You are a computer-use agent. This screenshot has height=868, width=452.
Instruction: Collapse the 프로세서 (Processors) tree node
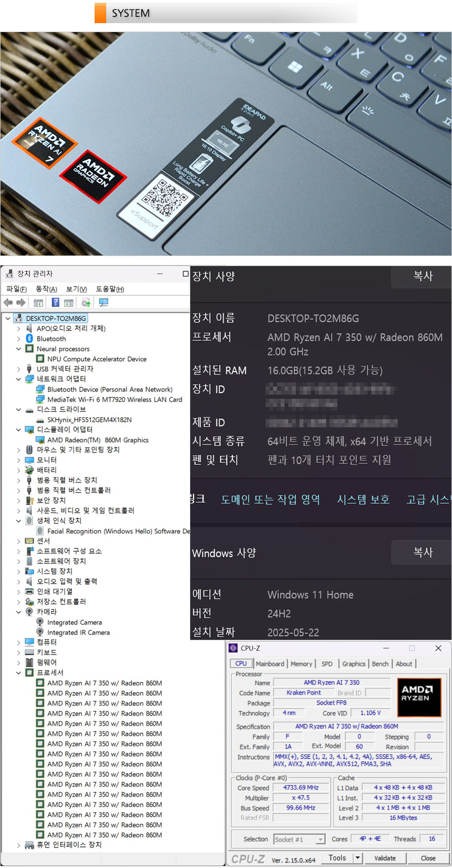(19, 672)
